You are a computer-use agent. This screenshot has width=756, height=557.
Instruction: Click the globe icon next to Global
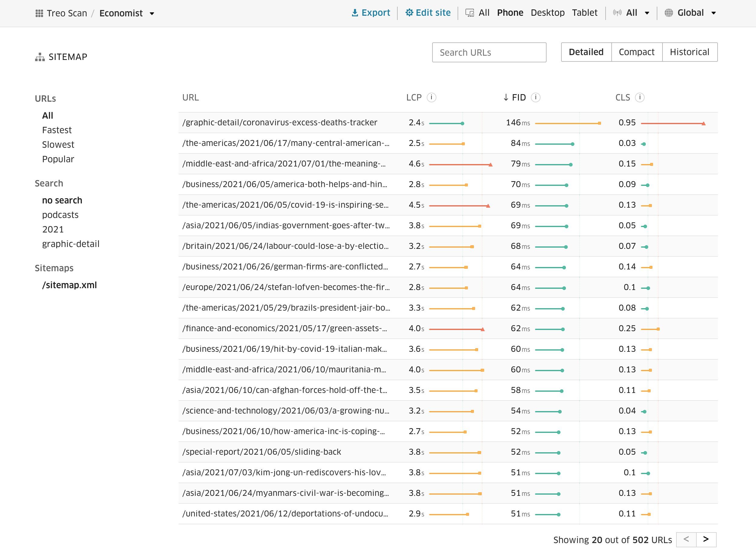[x=670, y=12]
